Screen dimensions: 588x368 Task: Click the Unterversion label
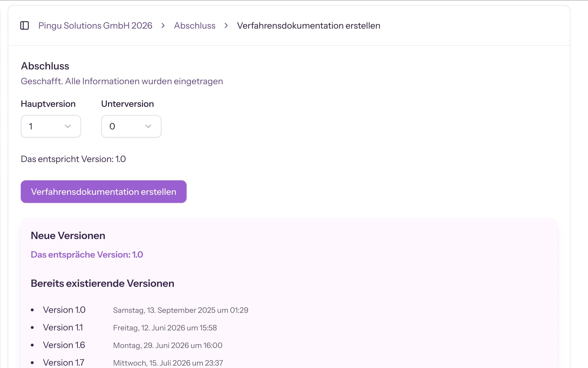tap(128, 104)
